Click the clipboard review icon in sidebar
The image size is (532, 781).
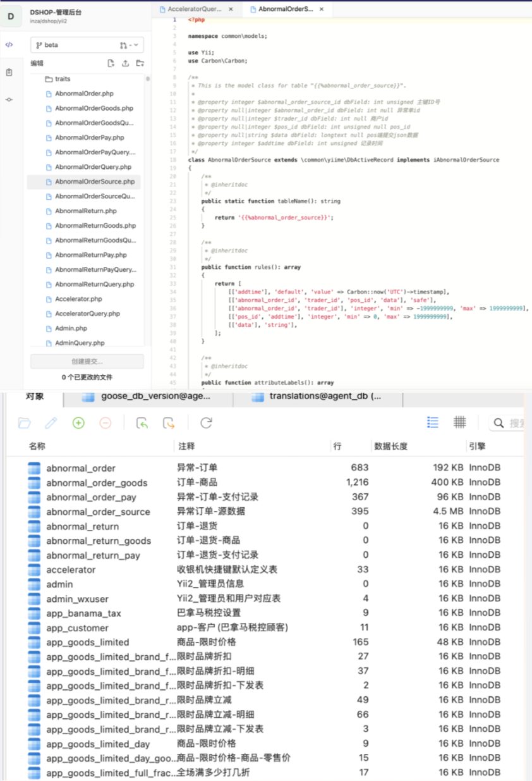[9, 73]
